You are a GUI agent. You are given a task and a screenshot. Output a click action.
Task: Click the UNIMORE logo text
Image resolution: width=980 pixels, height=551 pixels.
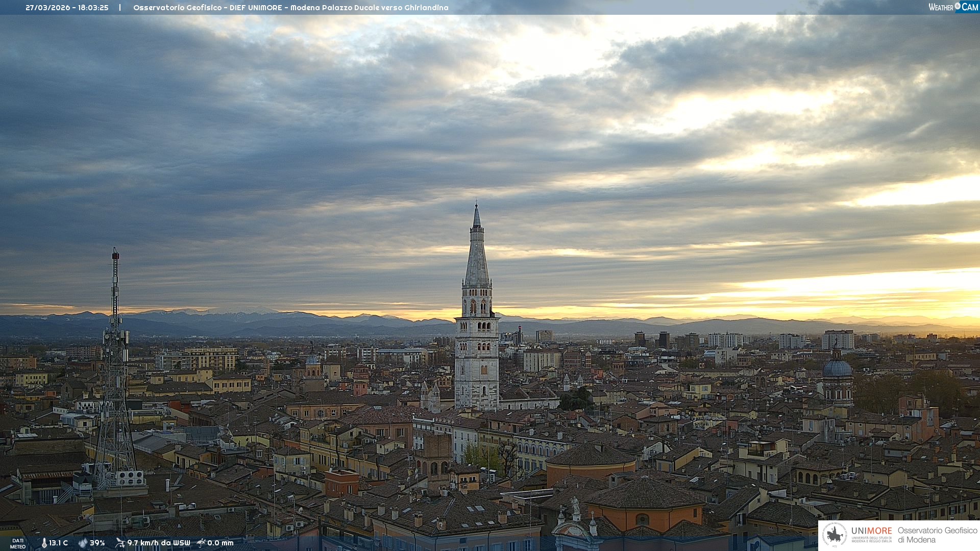871,531
